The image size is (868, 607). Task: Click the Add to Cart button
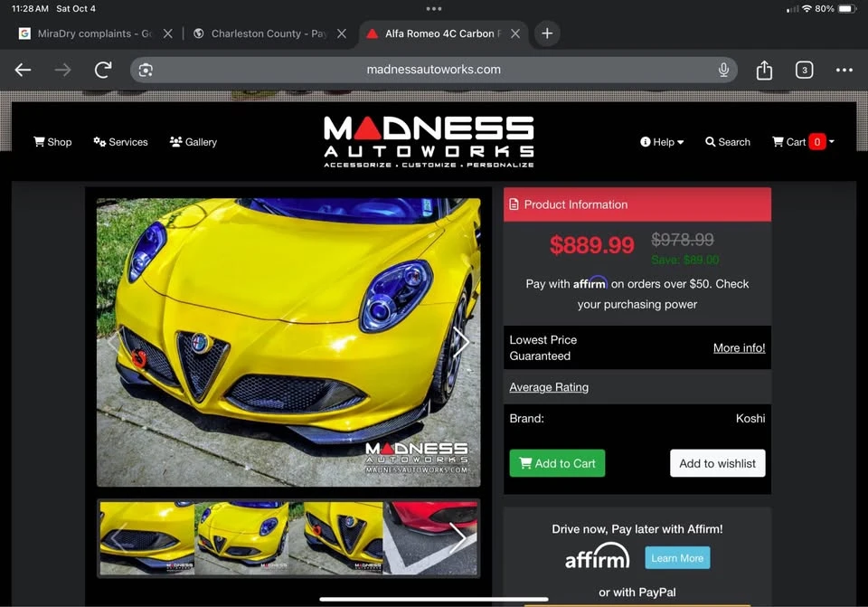tap(557, 463)
